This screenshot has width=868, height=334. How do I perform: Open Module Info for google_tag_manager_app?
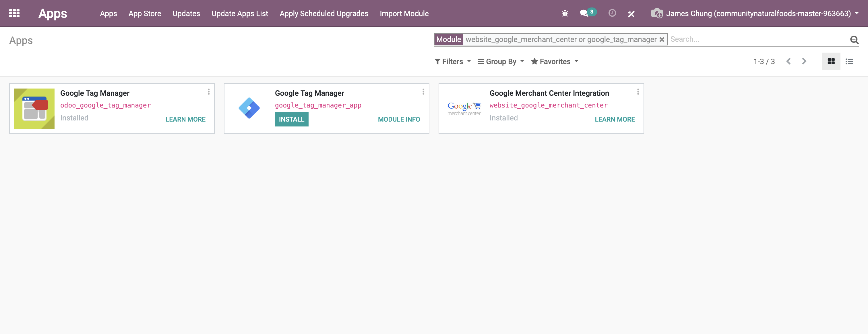click(399, 119)
